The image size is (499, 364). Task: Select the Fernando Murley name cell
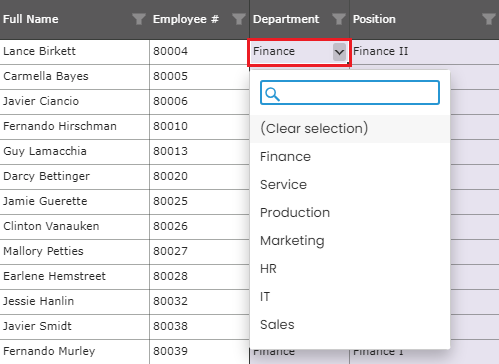75,352
